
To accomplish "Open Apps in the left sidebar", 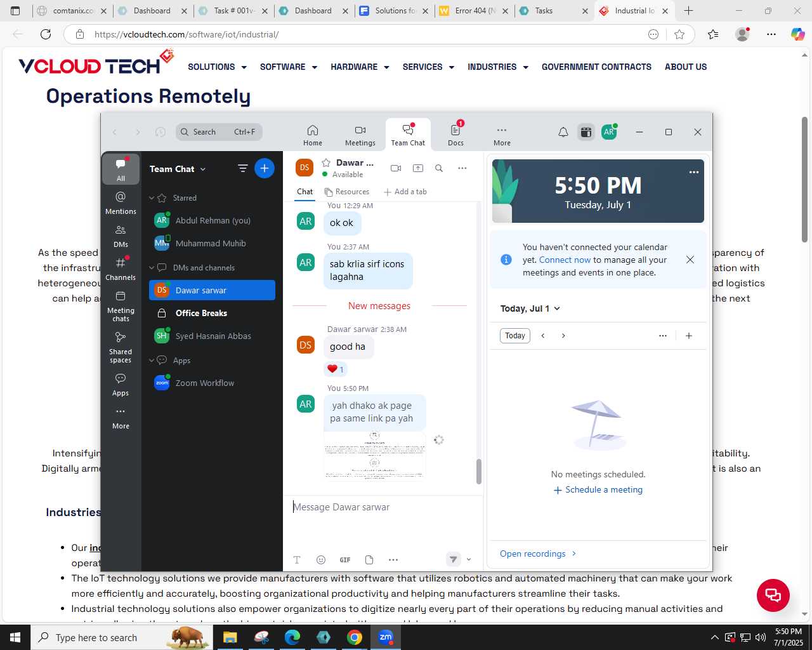I will point(121,385).
